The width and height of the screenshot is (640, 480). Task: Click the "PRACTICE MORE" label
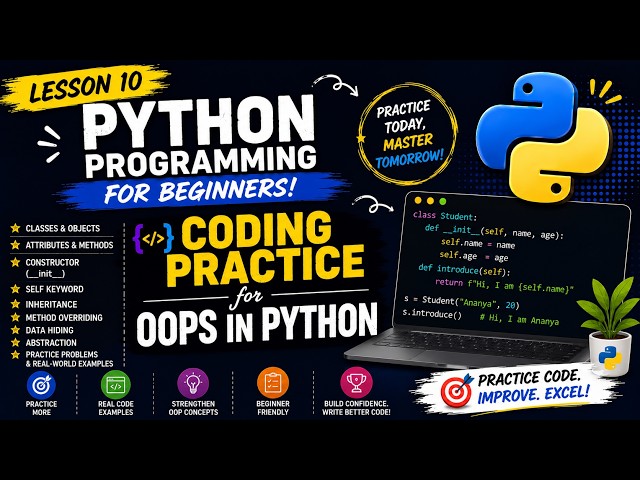click(x=41, y=408)
